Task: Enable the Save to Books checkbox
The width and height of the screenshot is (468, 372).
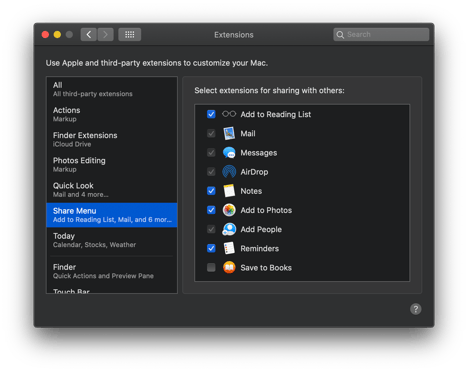Action: tap(211, 267)
